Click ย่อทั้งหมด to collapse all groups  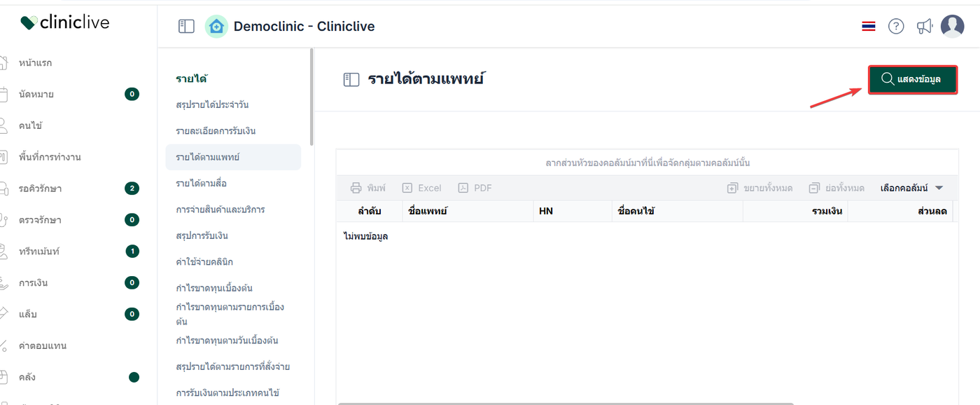[x=836, y=188]
